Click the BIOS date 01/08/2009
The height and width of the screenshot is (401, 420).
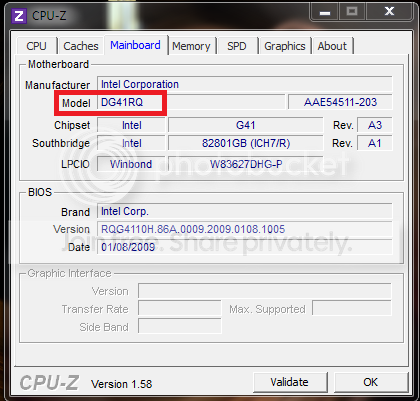pyautogui.click(x=245, y=247)
